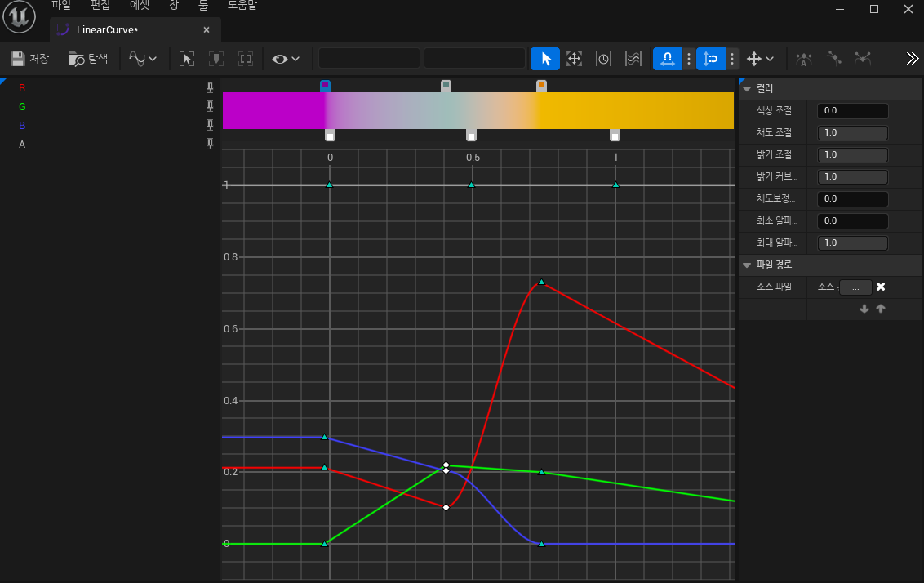Screen dimensions: 924x583
Task: Select the multi-curve wave tool icon
Action: coord(633,59)
